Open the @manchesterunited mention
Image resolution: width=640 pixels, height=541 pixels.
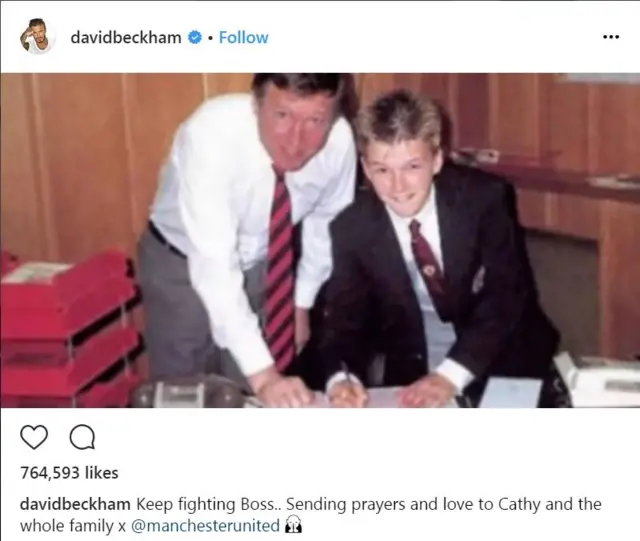(205, 525)
